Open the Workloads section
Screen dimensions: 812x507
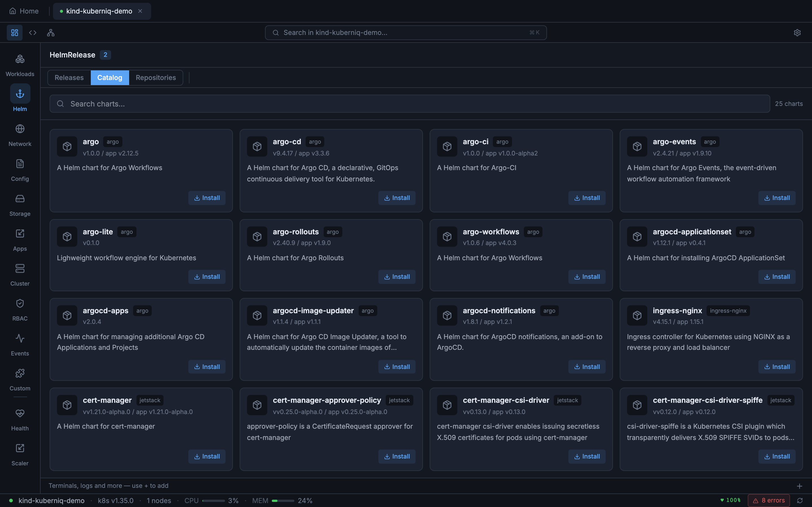point(20,65)
